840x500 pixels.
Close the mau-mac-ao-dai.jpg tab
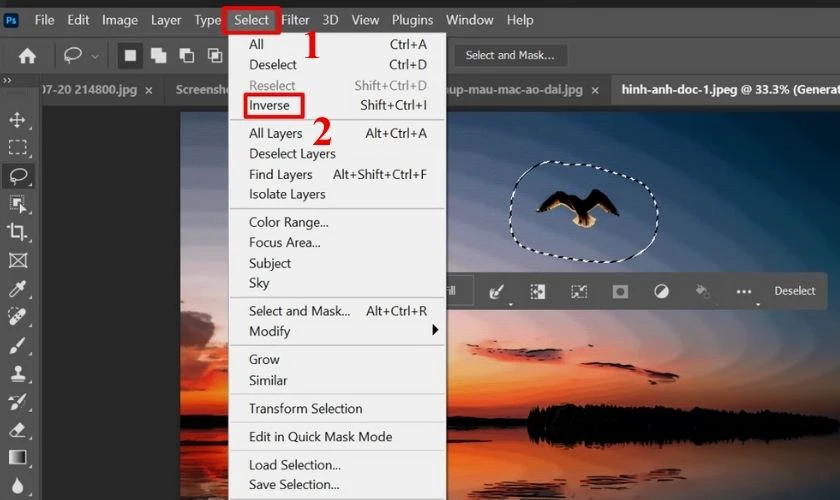point(595,91)
